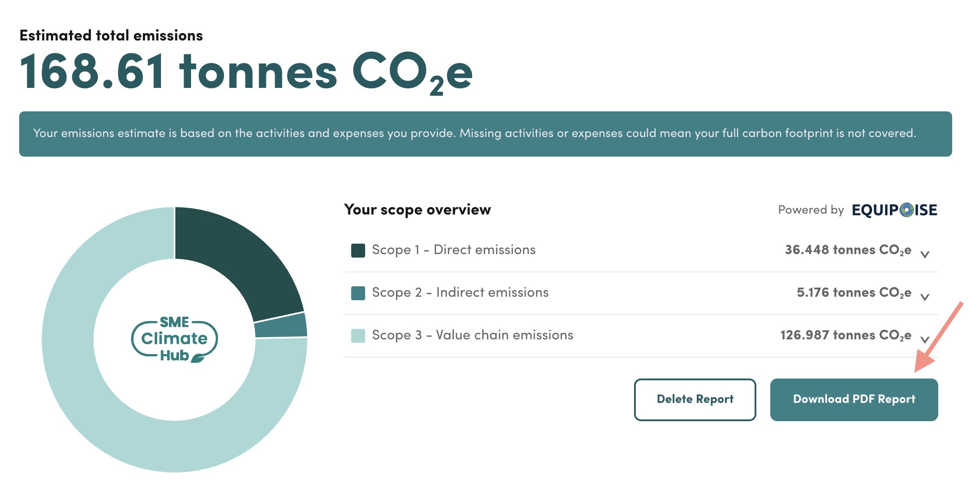Click the Scope 1 dark green swatch
Image resolution: width=980 pixels, height=496 pixels.
pyautogui.click(x=358, y=250)
